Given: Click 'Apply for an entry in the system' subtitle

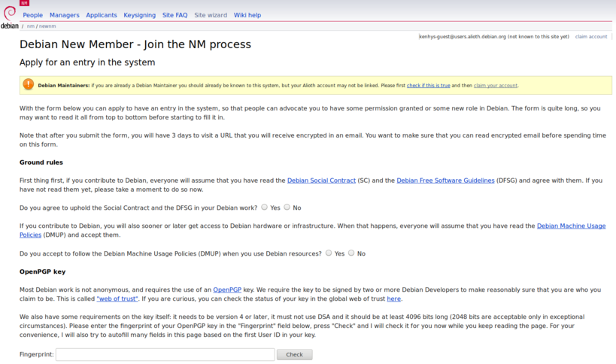Looking at the screenshot, I should click(87, 62).
